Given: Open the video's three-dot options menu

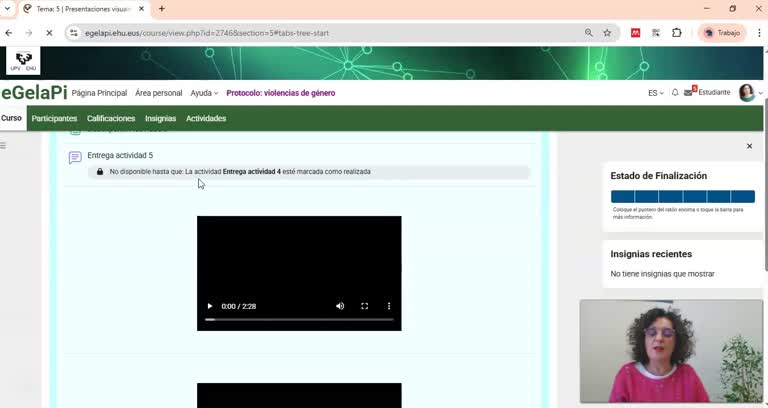Looking at the screenshot, I should (389, 306).
